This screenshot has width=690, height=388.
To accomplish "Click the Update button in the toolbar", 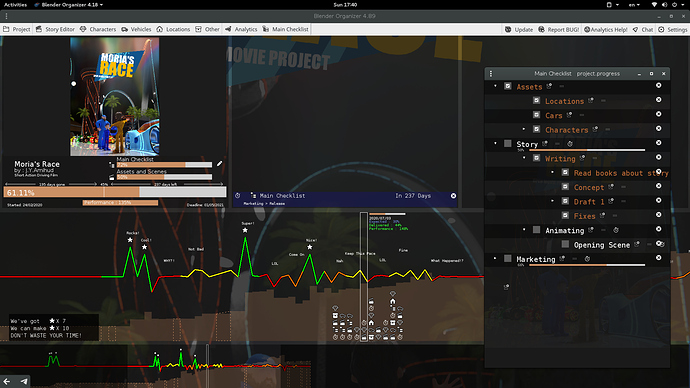I will tap(519, 29).
